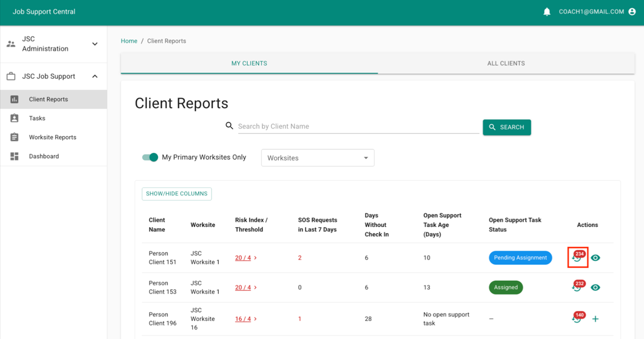Select Tasks in the sidebar menu

pos(53,118)
